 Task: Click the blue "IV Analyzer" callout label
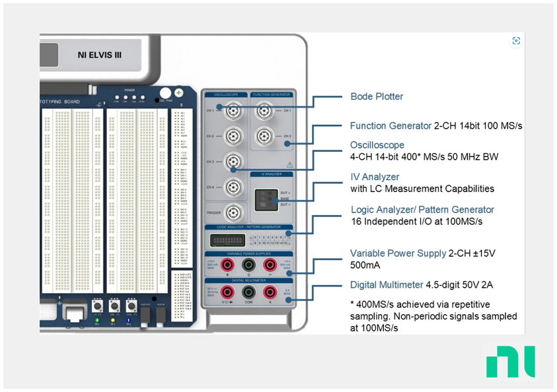(375, 177)
